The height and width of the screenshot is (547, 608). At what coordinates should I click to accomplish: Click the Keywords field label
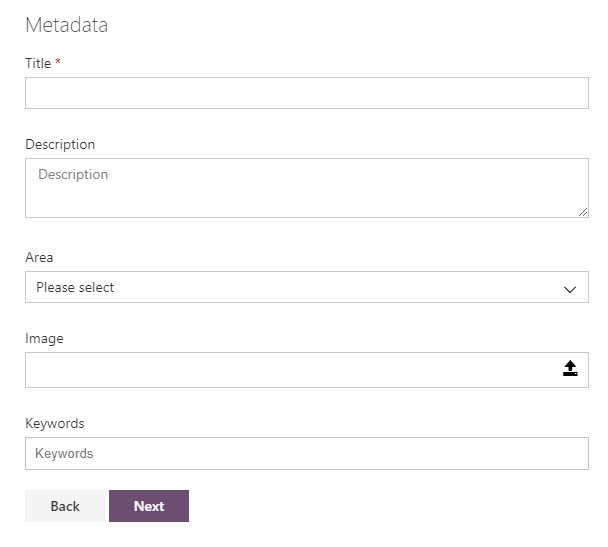pos(55,423)
